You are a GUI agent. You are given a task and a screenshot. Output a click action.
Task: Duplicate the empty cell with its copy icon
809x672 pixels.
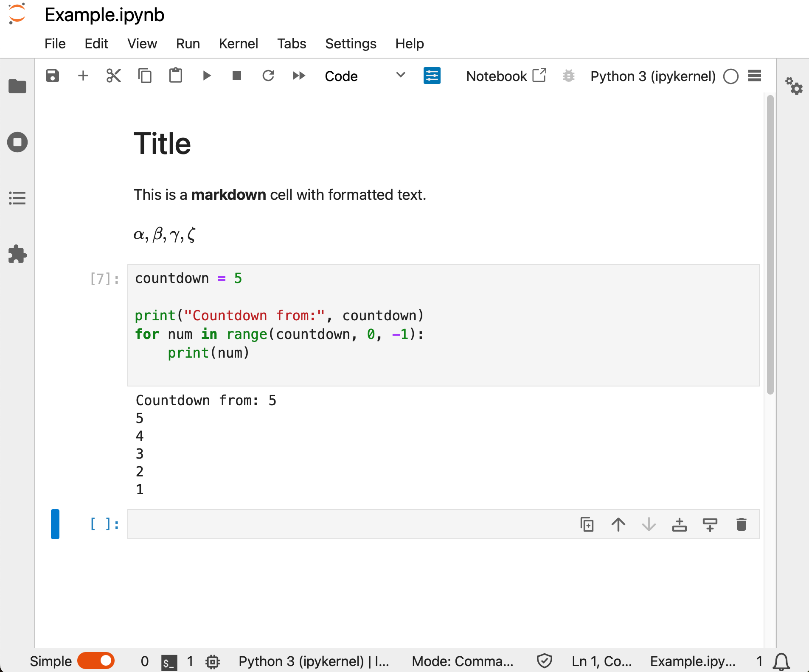pyautogui.click(x=587, y=525)
